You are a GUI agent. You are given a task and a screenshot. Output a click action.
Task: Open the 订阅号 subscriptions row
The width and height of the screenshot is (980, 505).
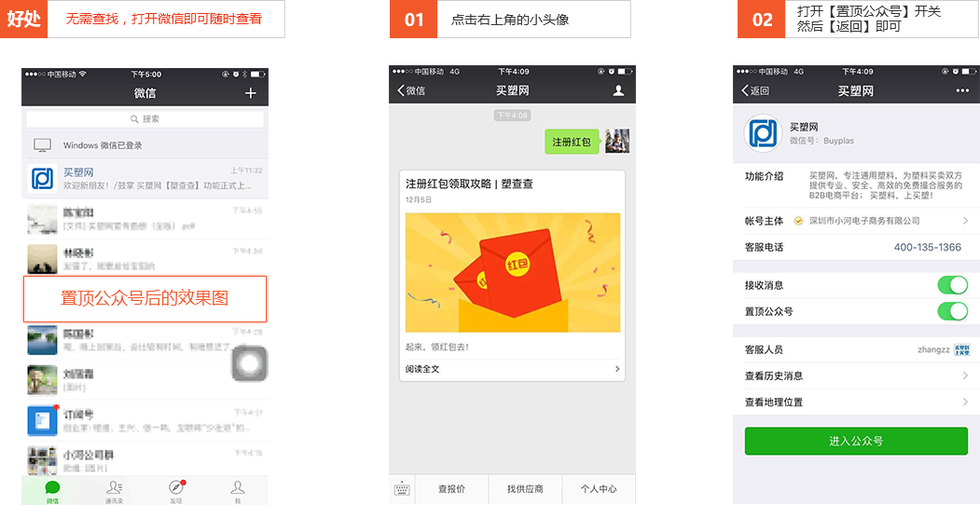tap(145, 421)
